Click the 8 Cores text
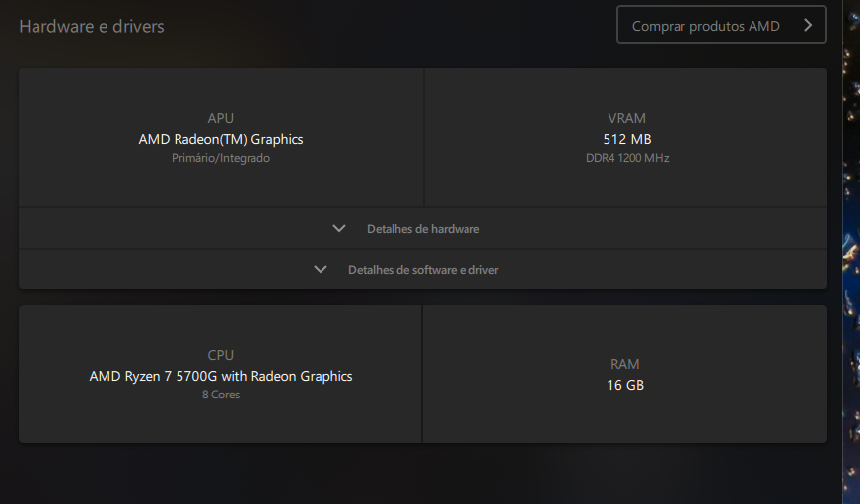This screenshot has height=504, width=860. (221, 395)
